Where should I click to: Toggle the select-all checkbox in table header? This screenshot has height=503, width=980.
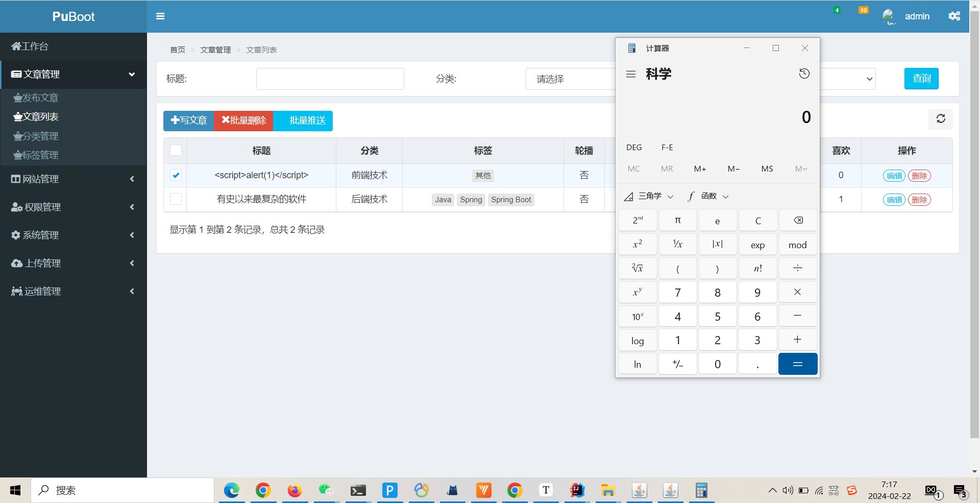point(176,150)
